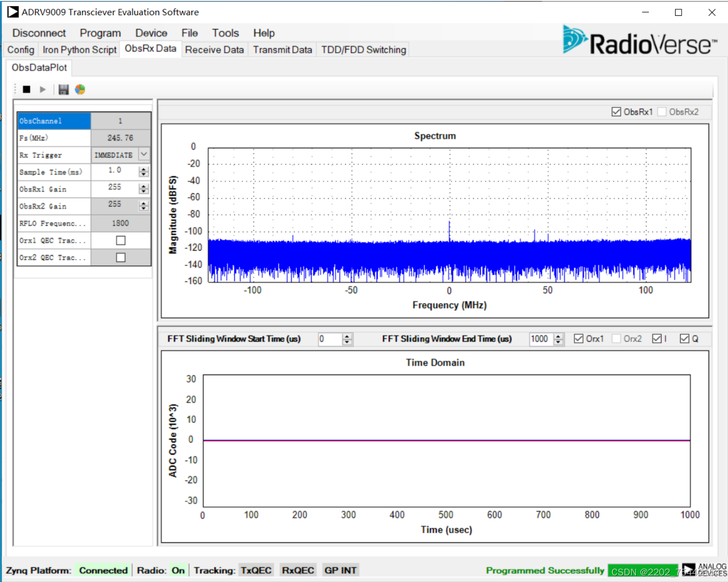Screen dimensions: 728x582
Task: Click the Save data floppy icon
Action: tap(64, 89)
